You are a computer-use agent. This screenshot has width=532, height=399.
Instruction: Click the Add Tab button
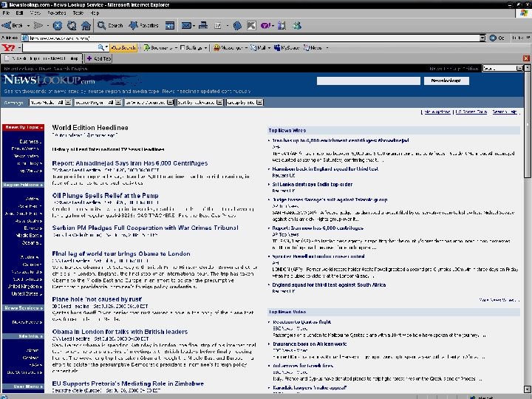pyautogui.click(x=98, y=58)
